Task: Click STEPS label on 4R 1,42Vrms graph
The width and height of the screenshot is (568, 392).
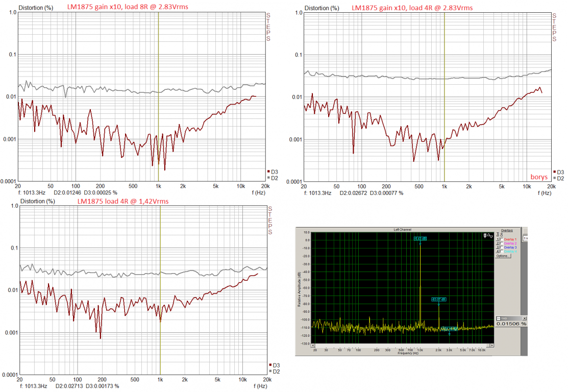Action: point(270,220)
